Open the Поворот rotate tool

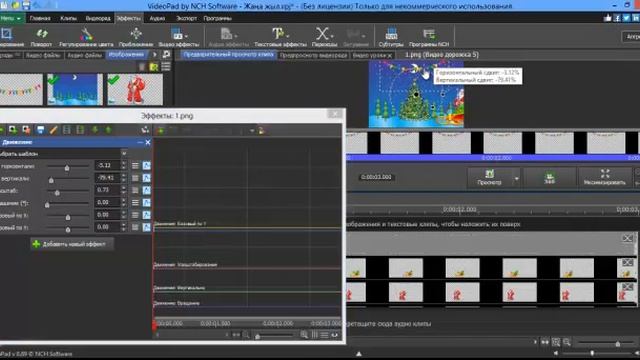point(42,37)
